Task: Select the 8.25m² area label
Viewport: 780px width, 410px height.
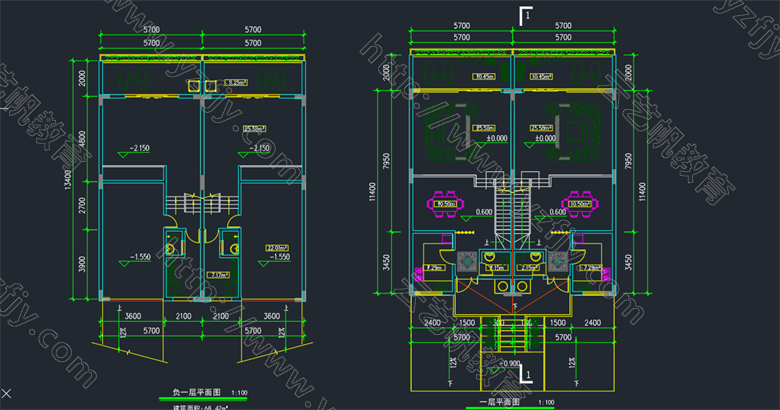Action: [236, 82]
